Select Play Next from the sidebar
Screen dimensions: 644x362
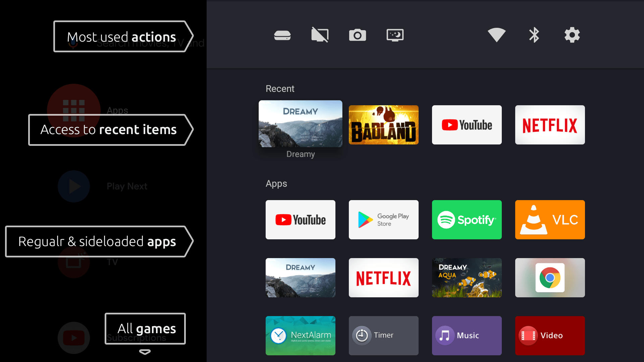74,186
